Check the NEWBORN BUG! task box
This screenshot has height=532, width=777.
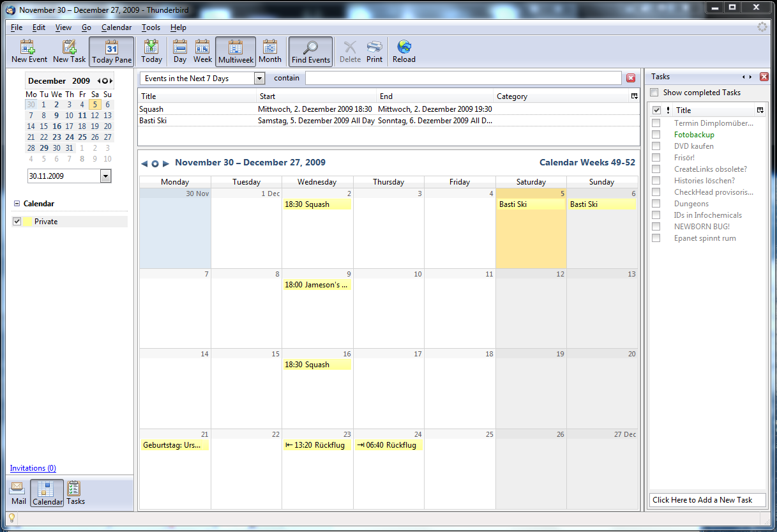[x=656, y=227]
